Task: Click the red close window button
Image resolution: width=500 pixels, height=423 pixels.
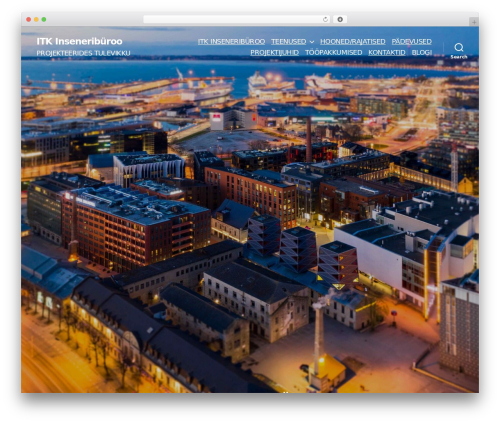Action: (x=29, y=20)
